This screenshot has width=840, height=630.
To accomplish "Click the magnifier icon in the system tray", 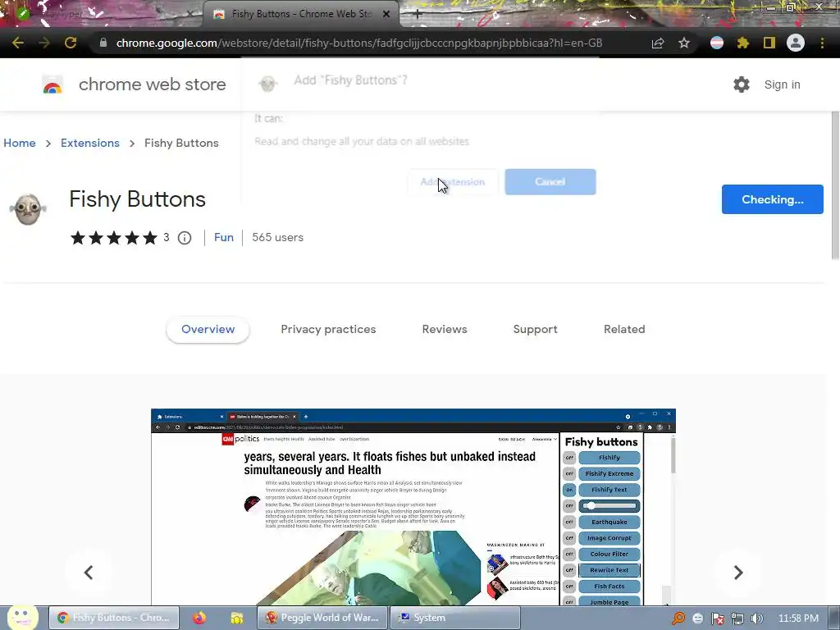I will [678, 619].
